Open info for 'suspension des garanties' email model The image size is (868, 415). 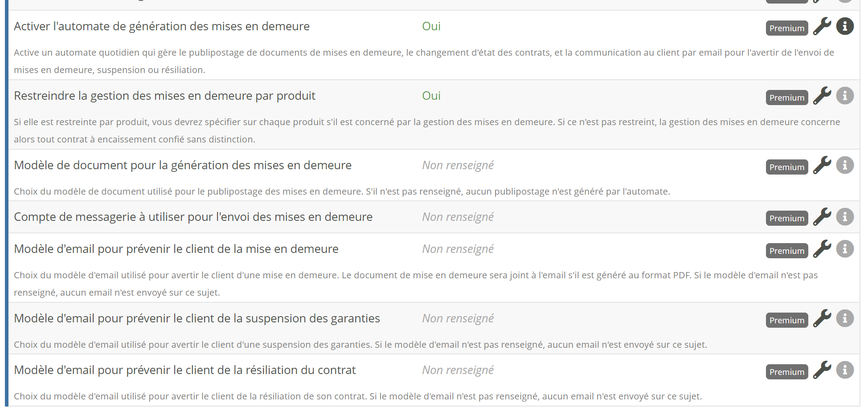tap(845, 318)
